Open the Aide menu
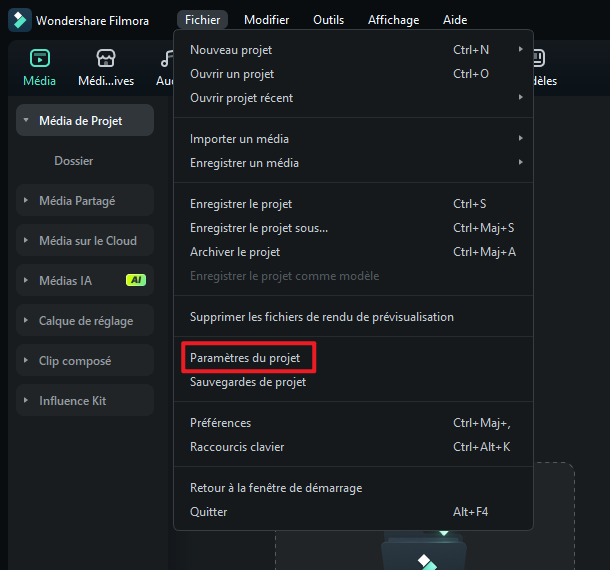This screenshot has width=610, height=570. [455, 20]
